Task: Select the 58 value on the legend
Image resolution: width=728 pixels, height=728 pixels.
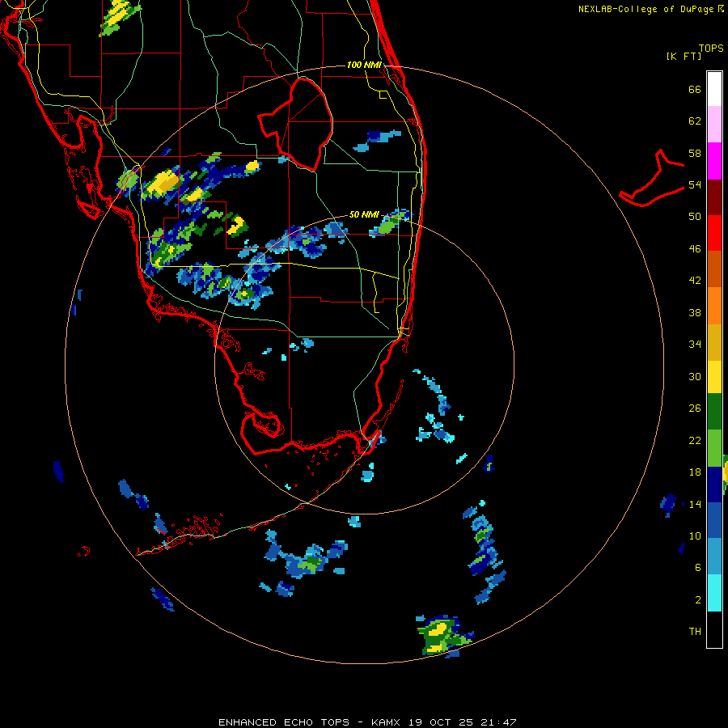Action: tap(695, 153)
